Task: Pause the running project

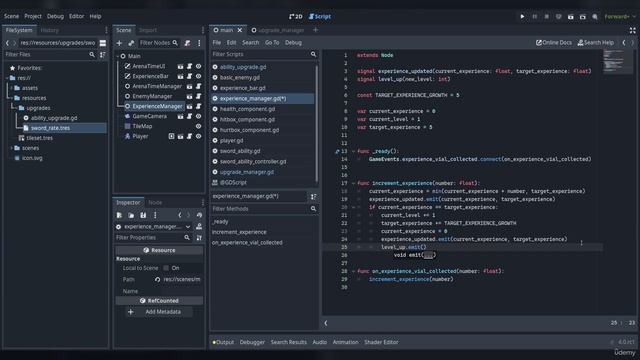Action: click(534, 16)
